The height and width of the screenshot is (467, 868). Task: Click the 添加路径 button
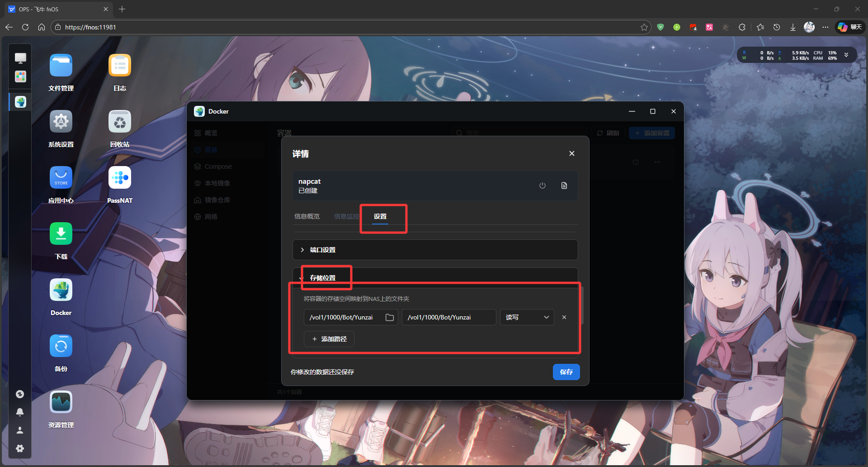(x=329, y=339)
